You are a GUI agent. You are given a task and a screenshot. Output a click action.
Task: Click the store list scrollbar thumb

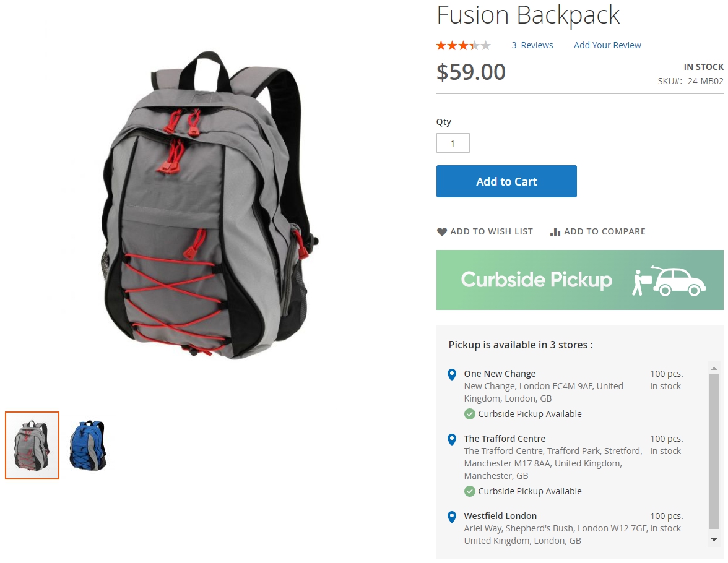(x=714, y=451)
